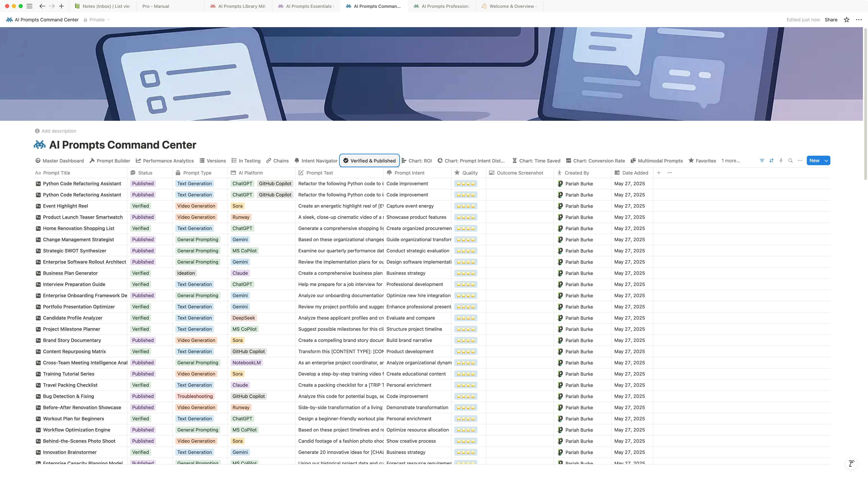Go forward with the right arrow

(x=52, y=6)
